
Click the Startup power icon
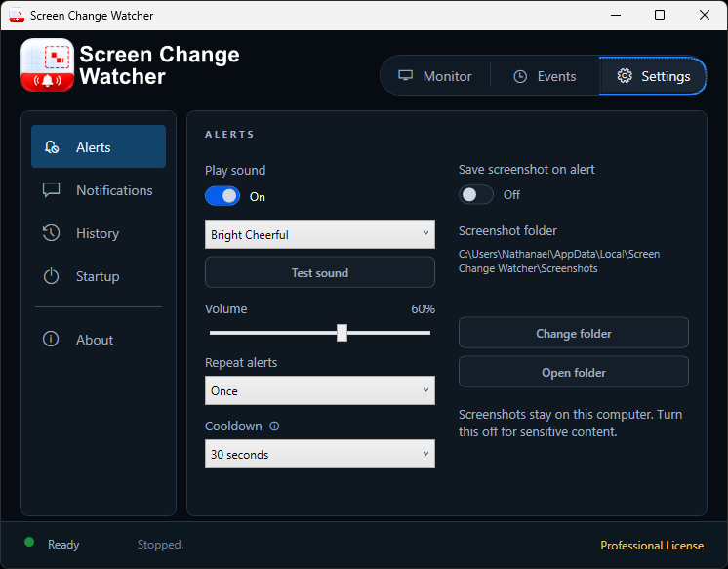pos(51,276)
